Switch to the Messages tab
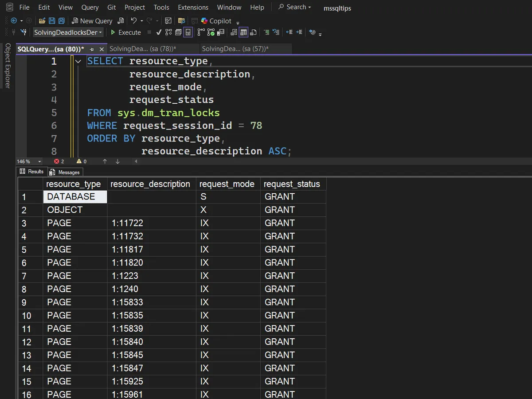 pos(65,172)
